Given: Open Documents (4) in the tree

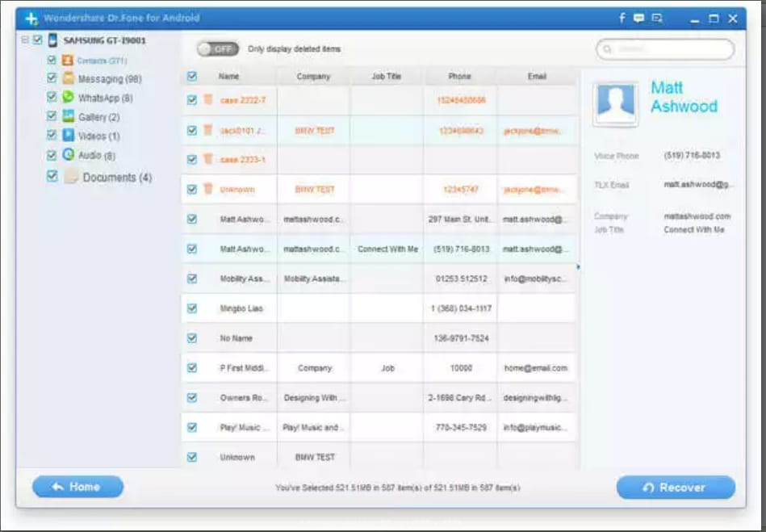Looking at the screenshot, I should coord(117,178).
